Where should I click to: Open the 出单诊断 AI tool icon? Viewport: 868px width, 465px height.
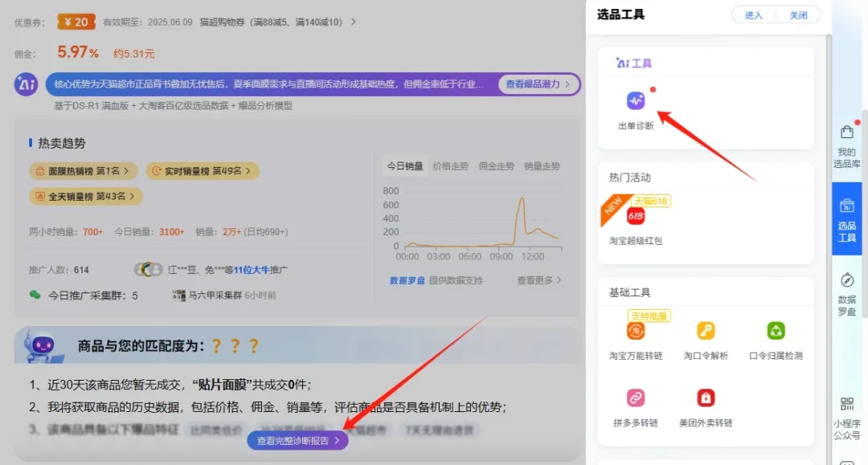(636, 100)
